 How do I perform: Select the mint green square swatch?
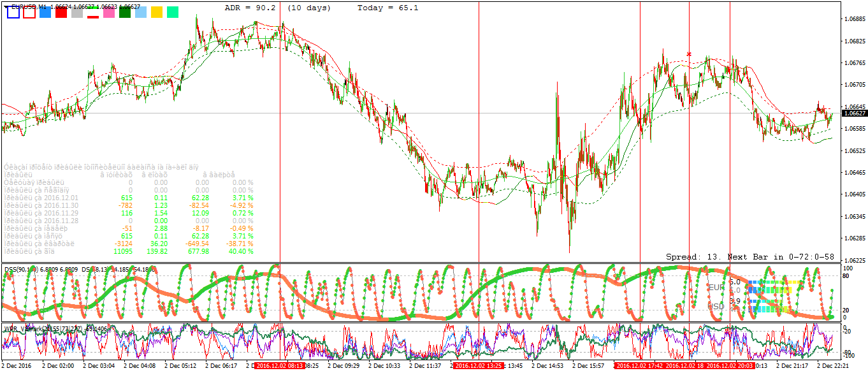(x=173, y=12)
